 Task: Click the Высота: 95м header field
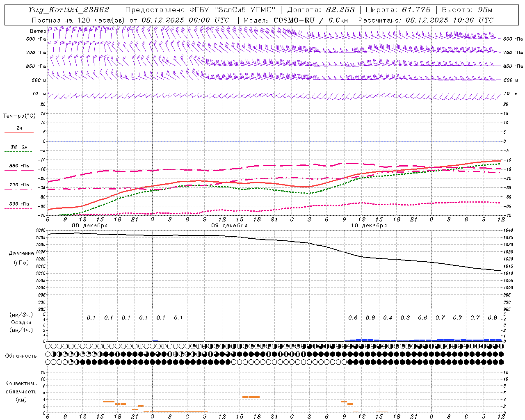(467, 10)
